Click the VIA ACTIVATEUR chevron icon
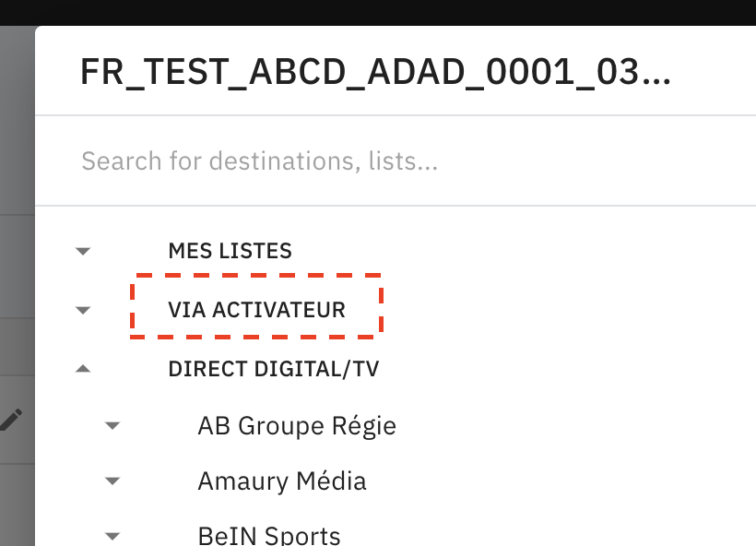The height and width of the screenshot is (546, 756). point(83,309)
